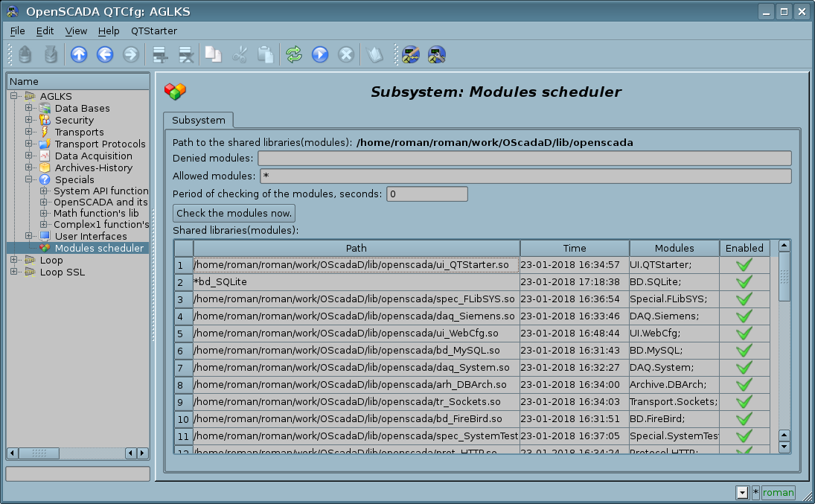
Task: Click the Cut item scissors icon
Action: pyautogui.click(x=239, y=54)
